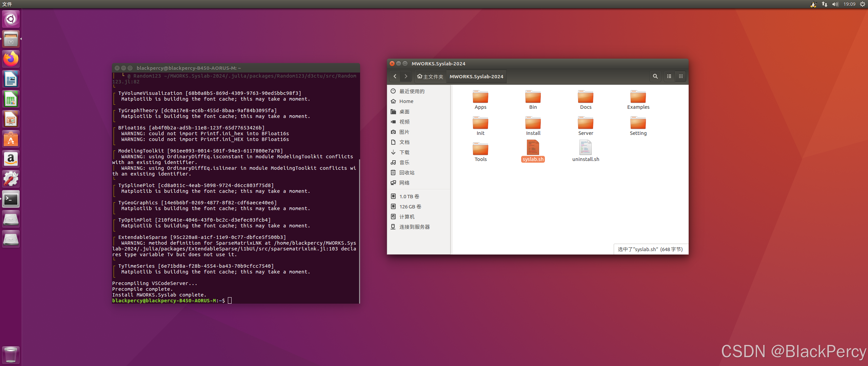Select the uninstall.sh script file
Screen dimensions: 868x366
tap(586, 151)
